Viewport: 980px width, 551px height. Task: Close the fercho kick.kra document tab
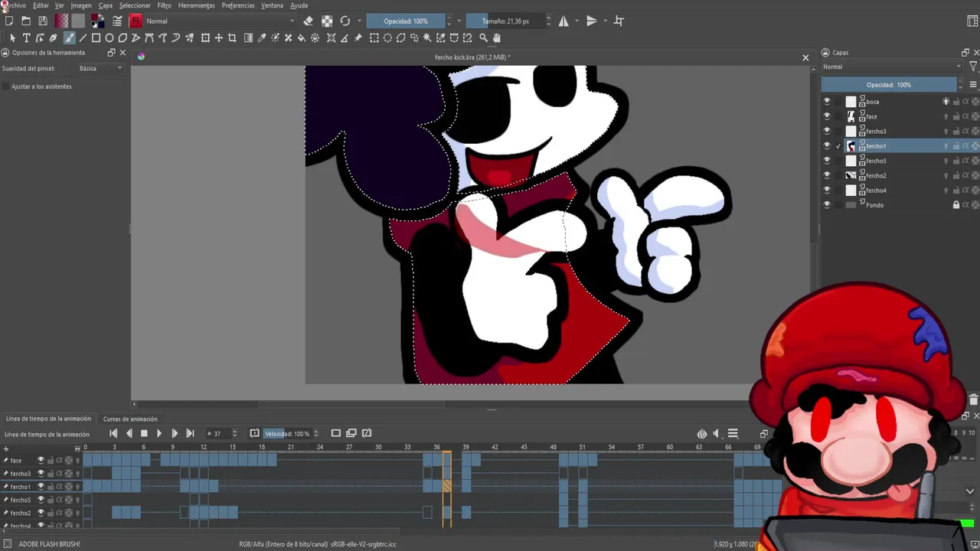coord(805,57)
